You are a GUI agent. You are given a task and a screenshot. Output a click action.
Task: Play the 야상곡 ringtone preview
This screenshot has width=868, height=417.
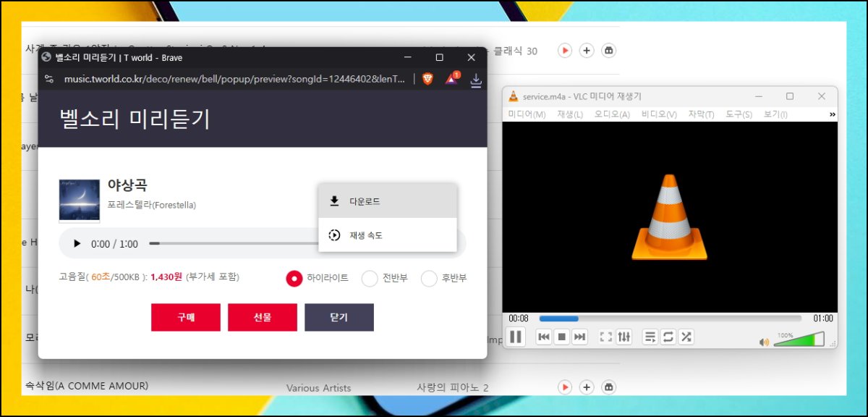point(77,244)
